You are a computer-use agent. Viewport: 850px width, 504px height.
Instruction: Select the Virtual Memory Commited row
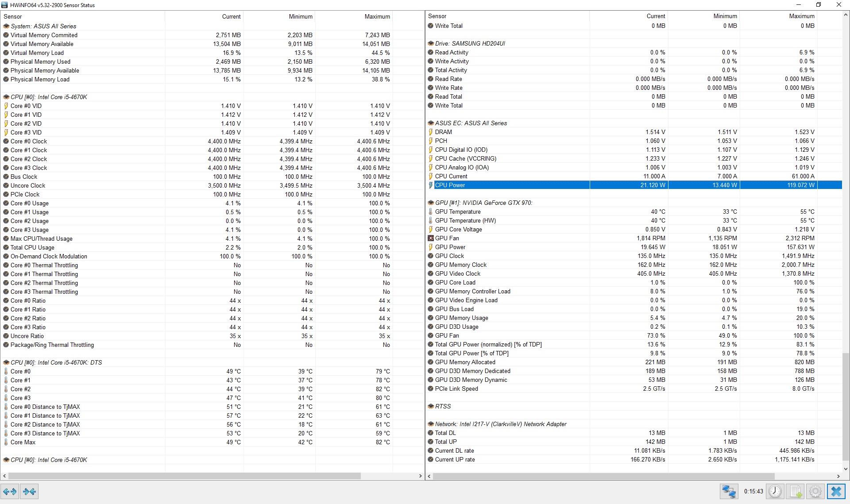[212, 35]
